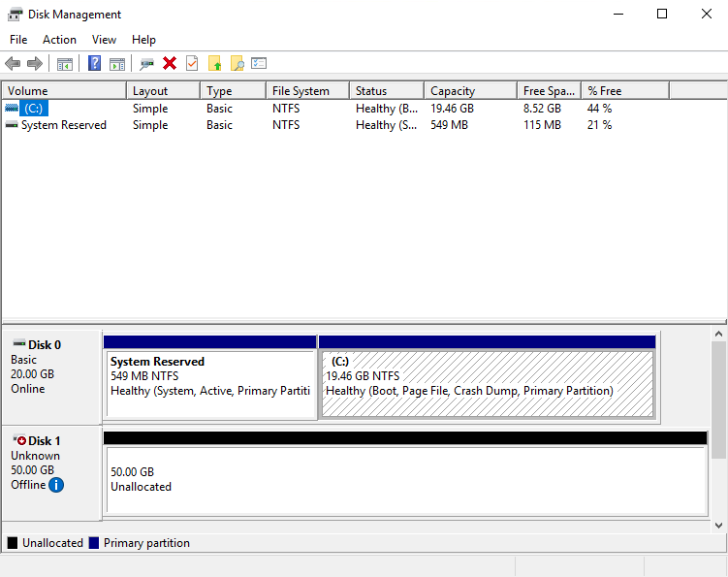Click the connect disk toolbar icon
Viewport: 728px width, 577px height.
tap(146, 64)
